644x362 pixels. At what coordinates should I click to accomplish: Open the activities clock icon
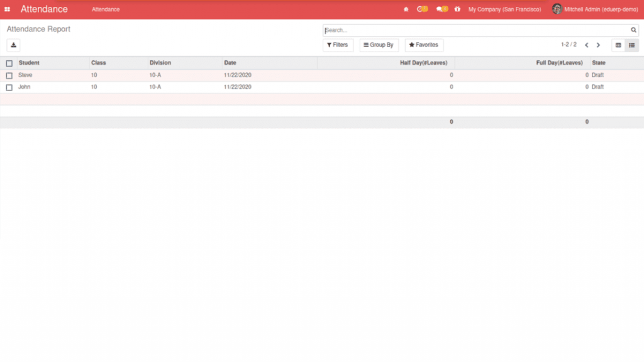[x=422, y=9]
